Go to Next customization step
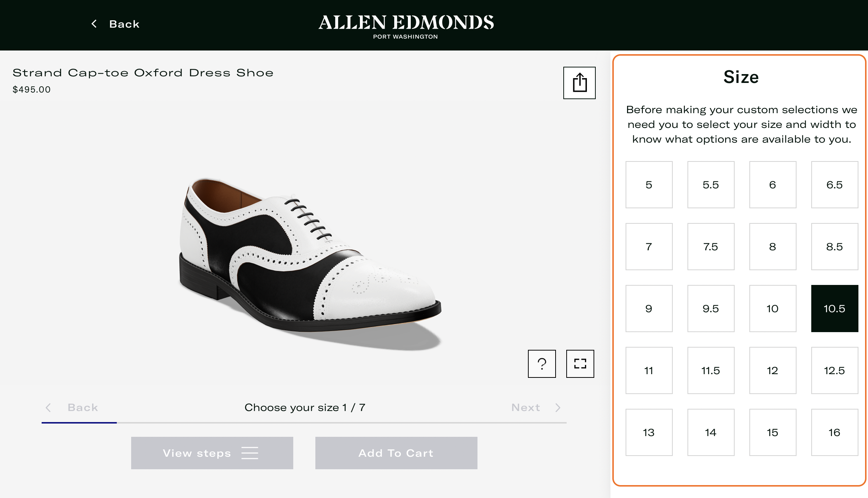 (x=526, y=407)
